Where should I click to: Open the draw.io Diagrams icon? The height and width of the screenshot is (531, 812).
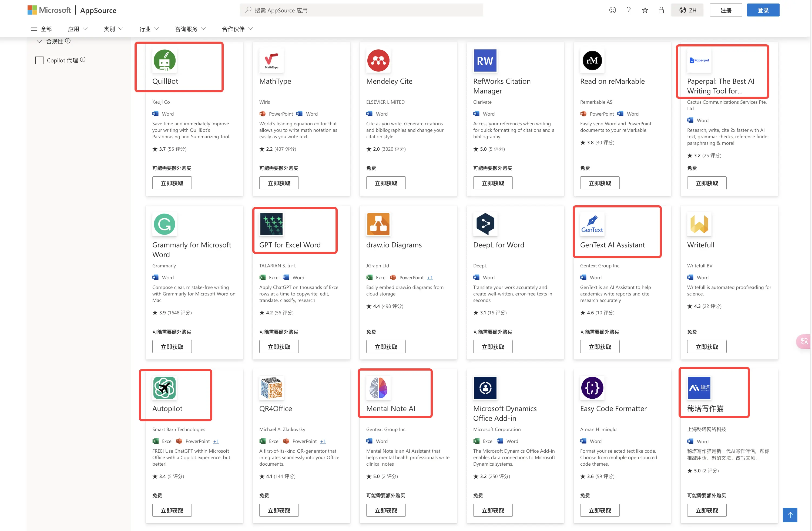coord(378,224)
